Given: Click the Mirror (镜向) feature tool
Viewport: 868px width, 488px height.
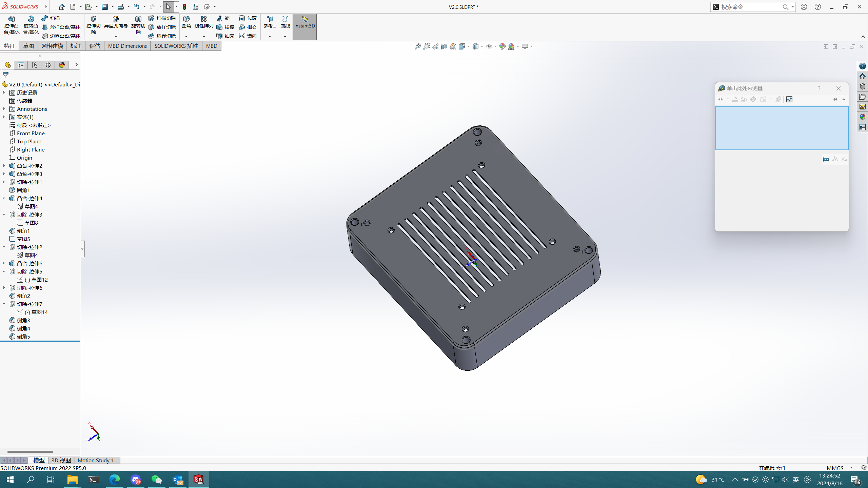Looking at the screenshot, I should click(x=248, y=36).
